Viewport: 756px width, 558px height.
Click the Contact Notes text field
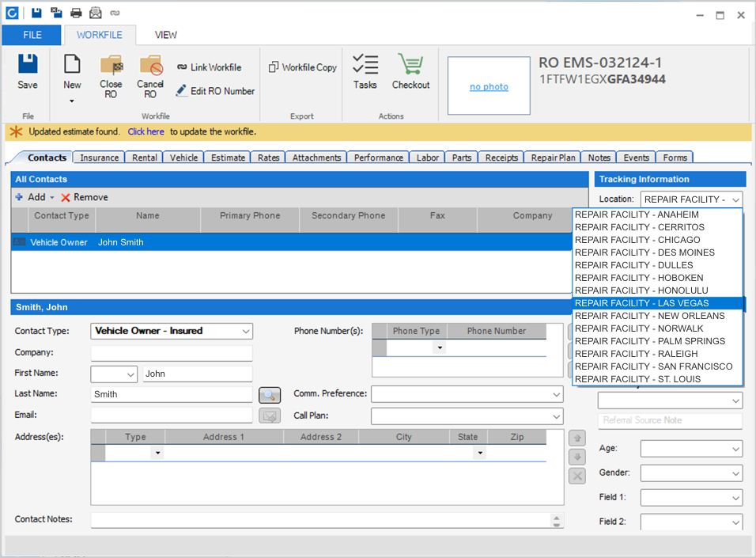[320, 520]
